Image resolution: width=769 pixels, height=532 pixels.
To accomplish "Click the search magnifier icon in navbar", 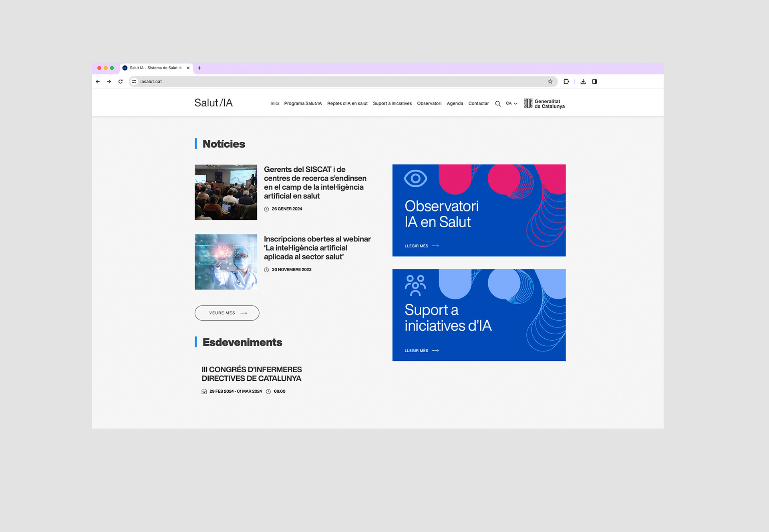I will click(498, 104).
